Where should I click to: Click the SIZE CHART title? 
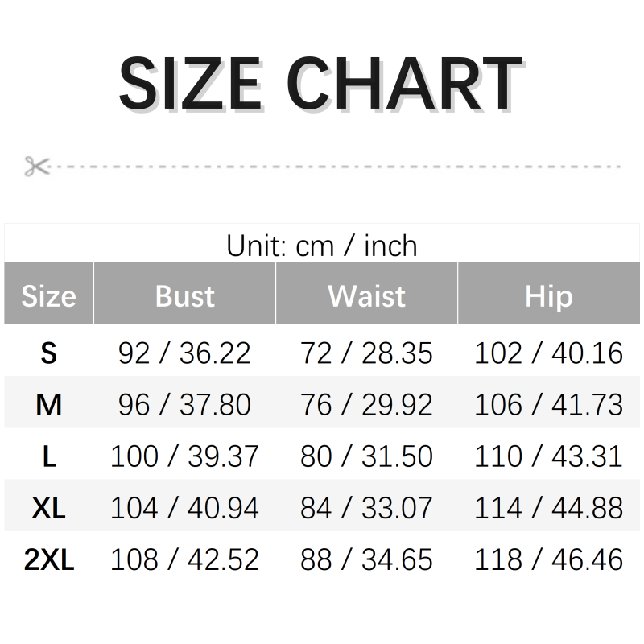click(x=321, y=85)
